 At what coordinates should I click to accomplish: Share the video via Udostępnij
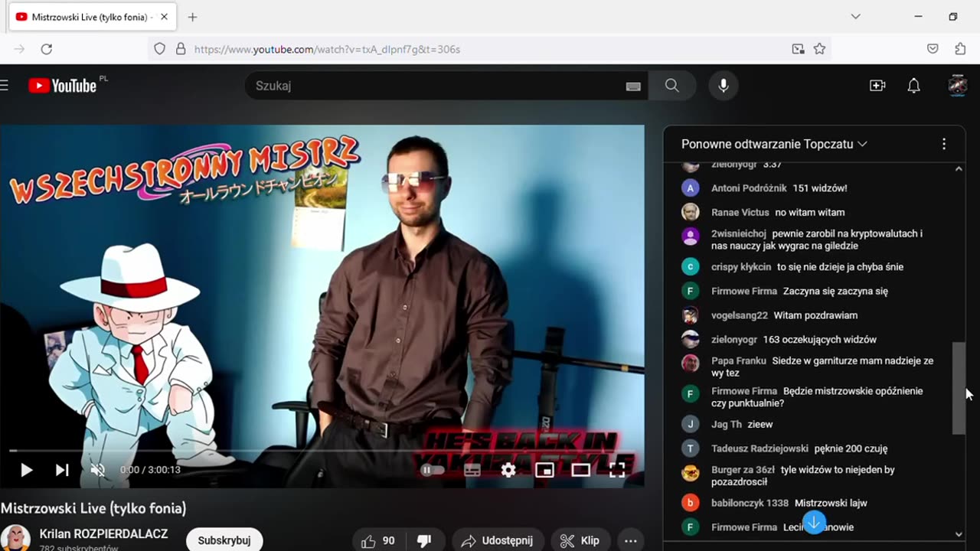[498, 541]
